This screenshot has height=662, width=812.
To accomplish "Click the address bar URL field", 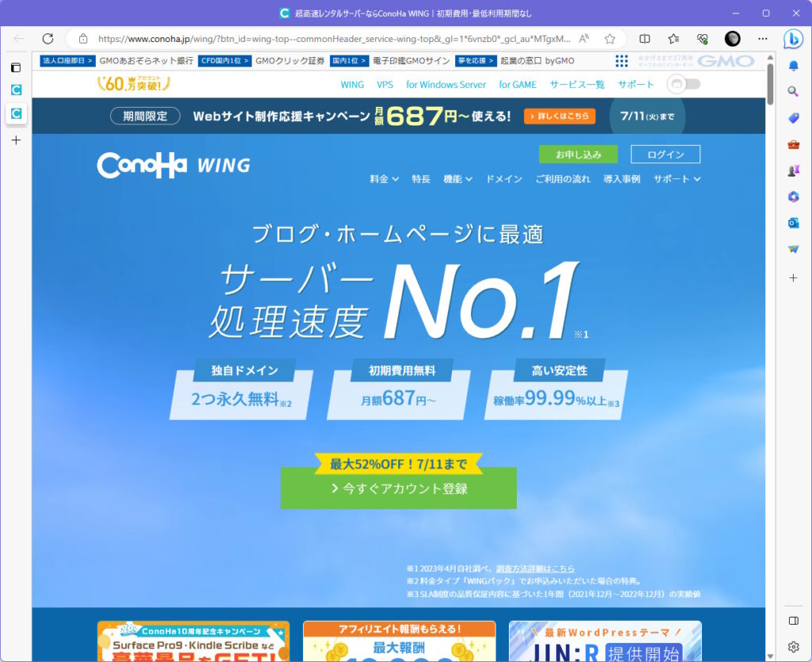I will pos(333,38).
